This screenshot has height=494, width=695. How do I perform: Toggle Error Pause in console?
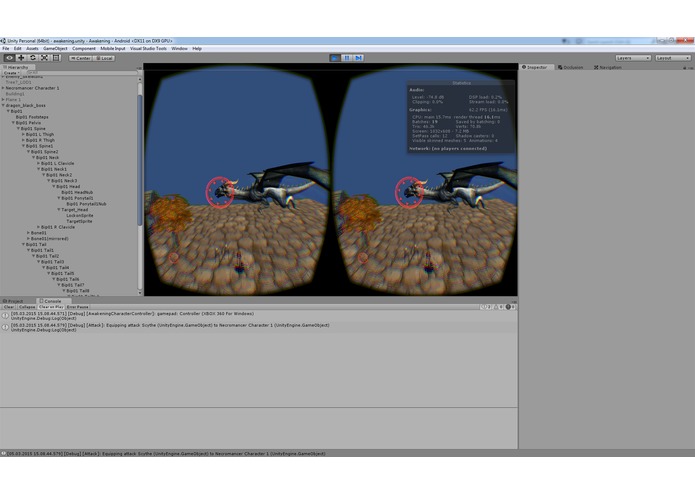click(78, 307)
